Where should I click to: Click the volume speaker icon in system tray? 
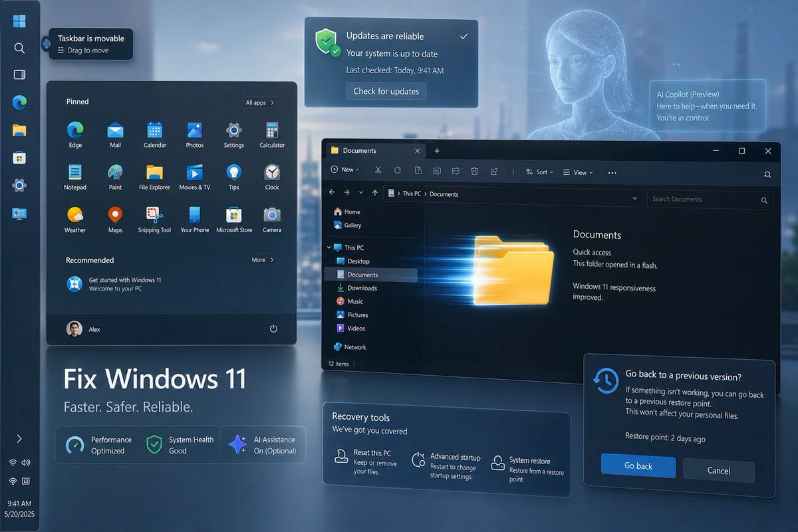click(26, 463)
